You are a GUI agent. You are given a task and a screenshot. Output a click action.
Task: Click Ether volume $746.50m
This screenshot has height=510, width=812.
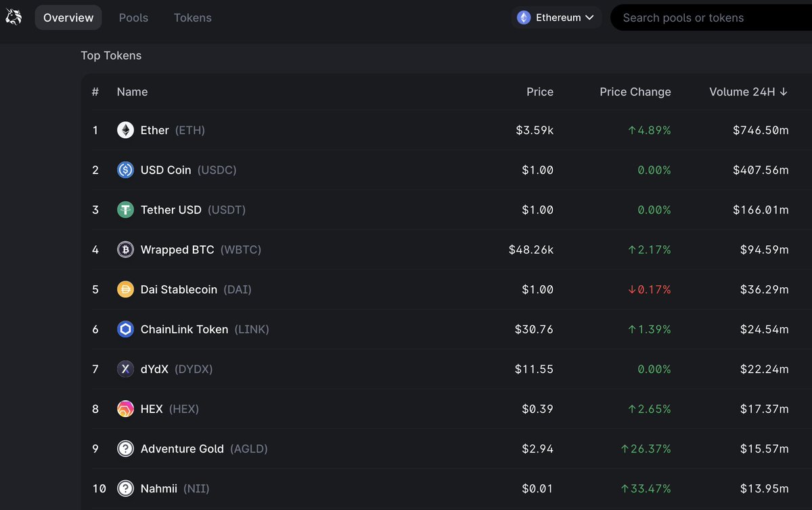click(761, 130)
